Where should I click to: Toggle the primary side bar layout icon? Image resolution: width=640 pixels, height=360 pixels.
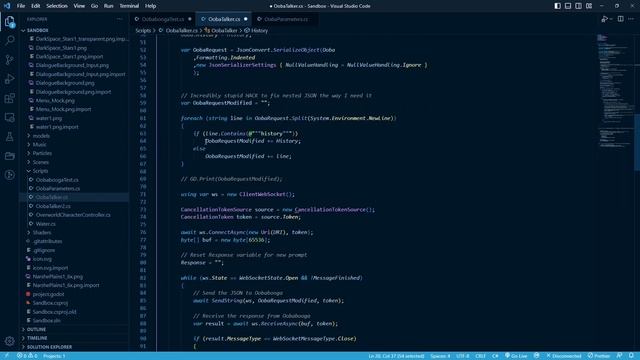point(558,6)
